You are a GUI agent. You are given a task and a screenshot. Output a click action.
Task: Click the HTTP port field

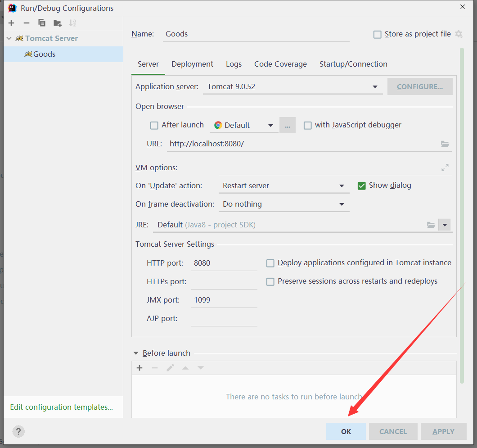[x=224, y=263]
